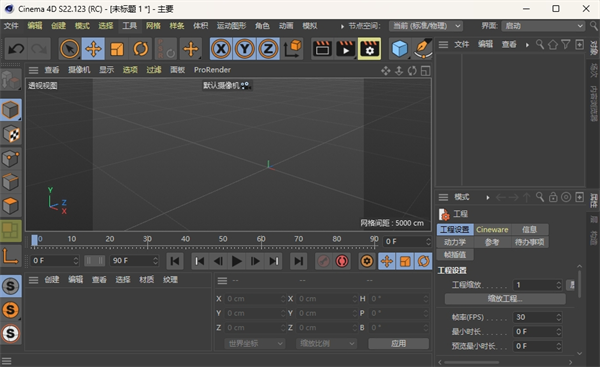Click viewport rotate camera icon

(412, 71)
